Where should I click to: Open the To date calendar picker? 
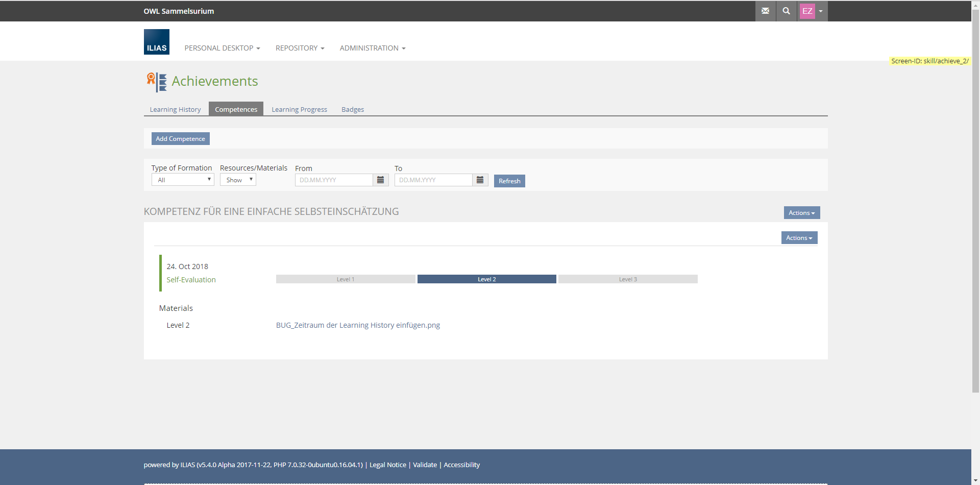click(x=480, y=180)
